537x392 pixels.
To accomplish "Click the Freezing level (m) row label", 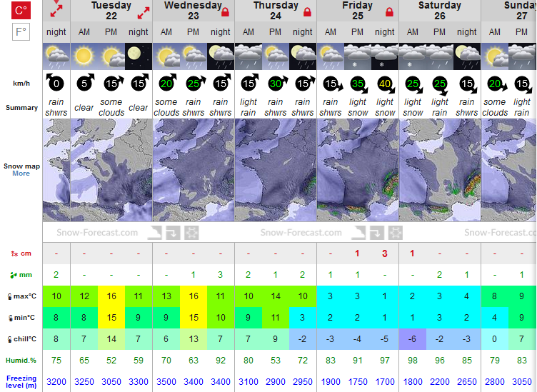I will coord(21,382).
